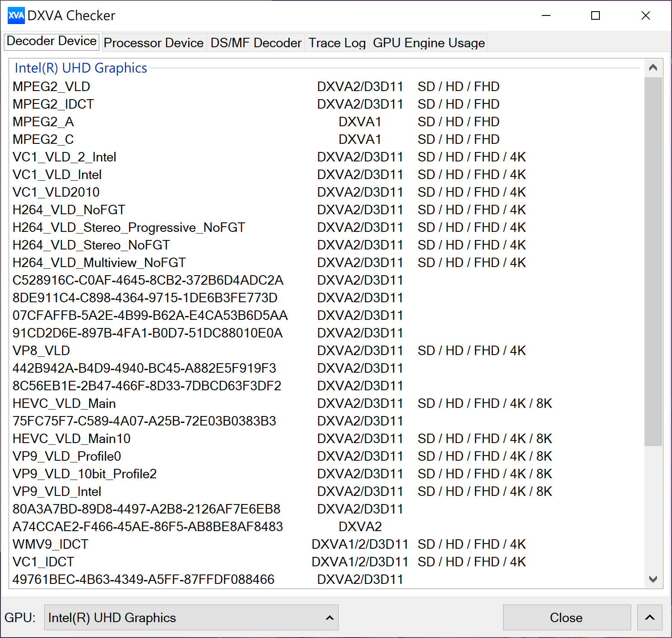Select the 75FC75F7-C589-4A07-A25B-72E03B0383B3 row
The height and width of the screenshot is (638, 672).
pyautogui.click(x=327, y=421)
